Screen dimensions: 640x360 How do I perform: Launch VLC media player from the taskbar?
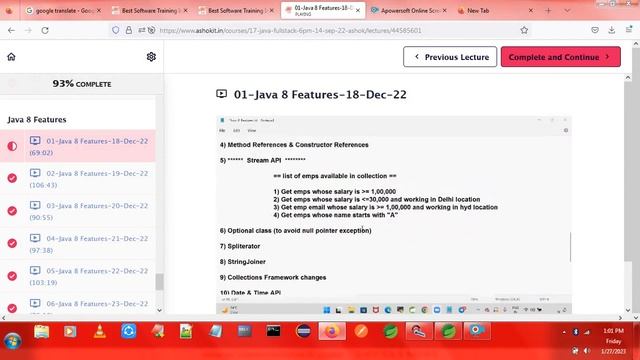[x=99, y=331]
